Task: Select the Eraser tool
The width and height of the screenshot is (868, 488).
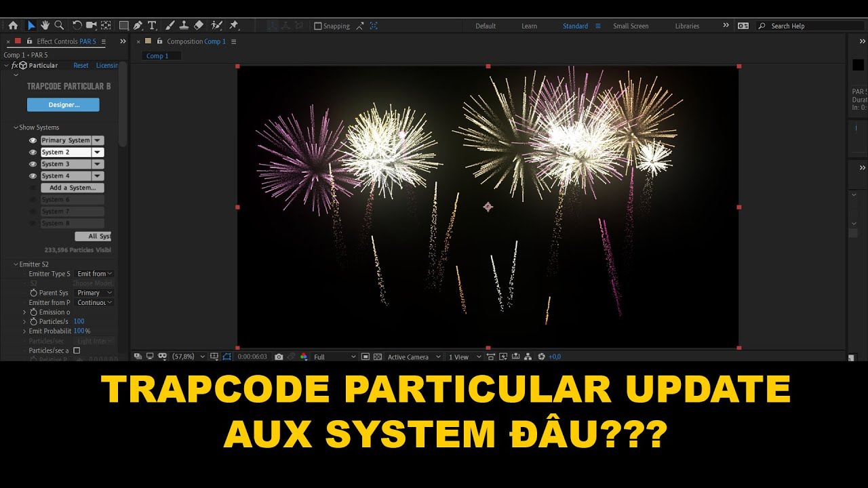Action: click(x=199, y=26)
